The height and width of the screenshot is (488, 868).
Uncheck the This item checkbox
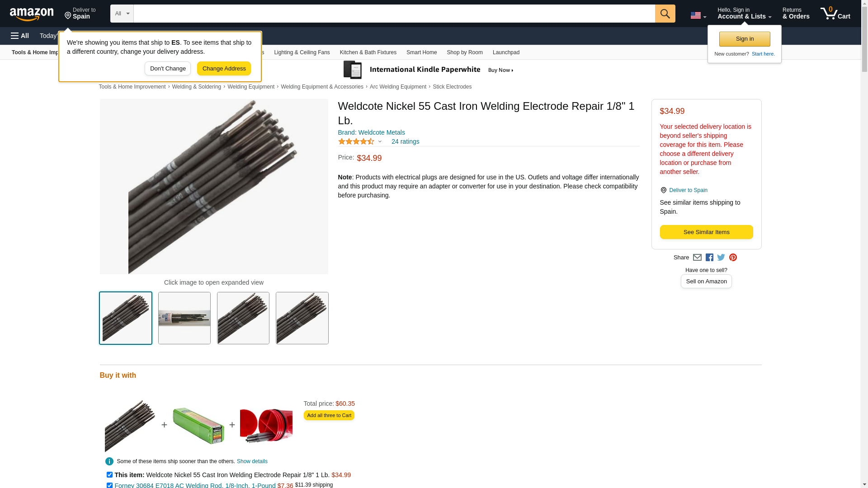tap(109, 475)
